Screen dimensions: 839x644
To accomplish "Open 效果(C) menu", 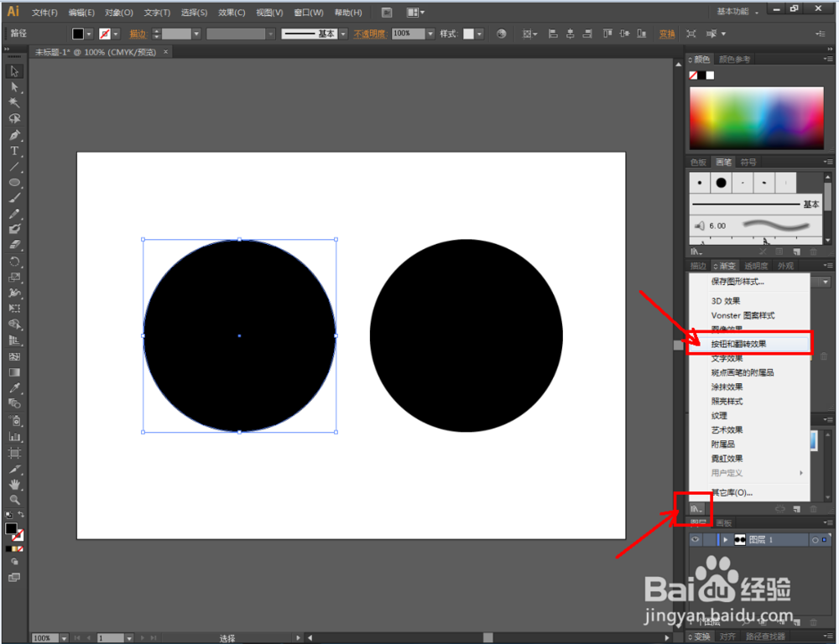I will coord(232,13).
